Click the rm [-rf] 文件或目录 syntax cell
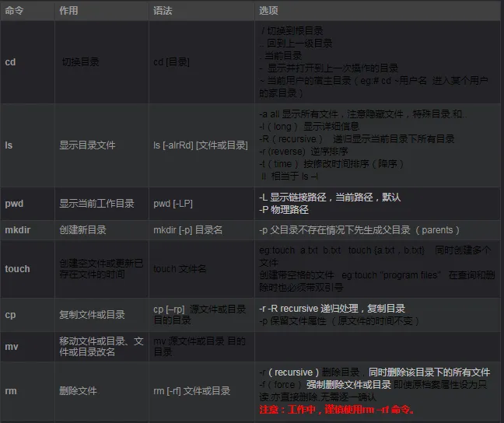The image size is (504, 423). (201, 391)
